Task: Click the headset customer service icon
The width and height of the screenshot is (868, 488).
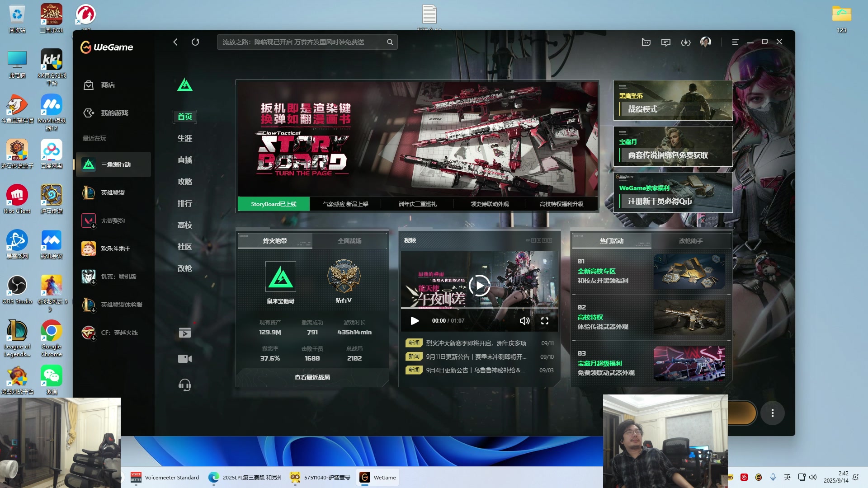Action: 185,385
